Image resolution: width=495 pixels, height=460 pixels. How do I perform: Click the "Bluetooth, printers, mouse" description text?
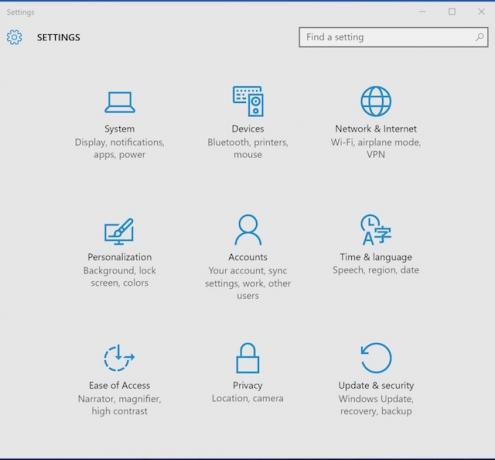coord(248,148)
